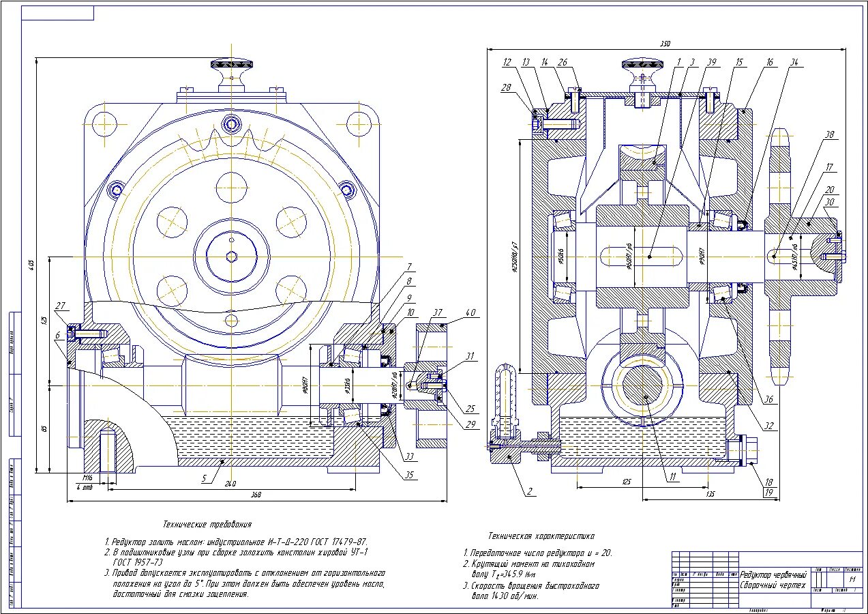Click '1. Передаточное число редуктора u = 20'
Screen dimensions: 868x614
point(537,553)
